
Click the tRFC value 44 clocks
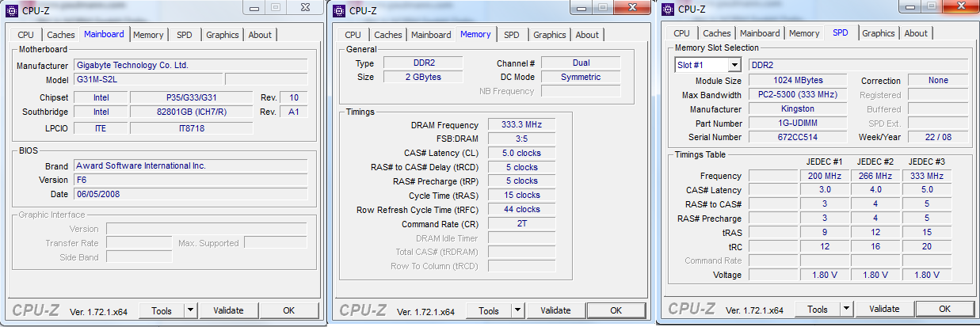click(x=521, y=209)
